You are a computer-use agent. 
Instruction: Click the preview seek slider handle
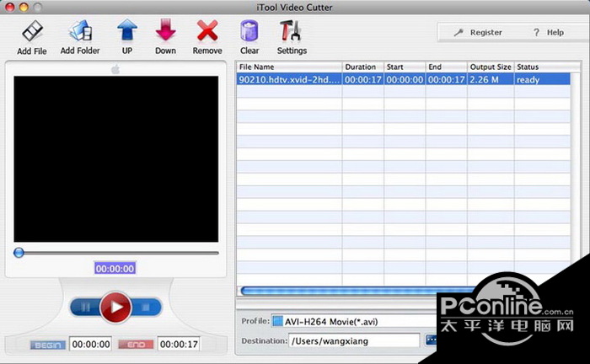click(19, 252)
